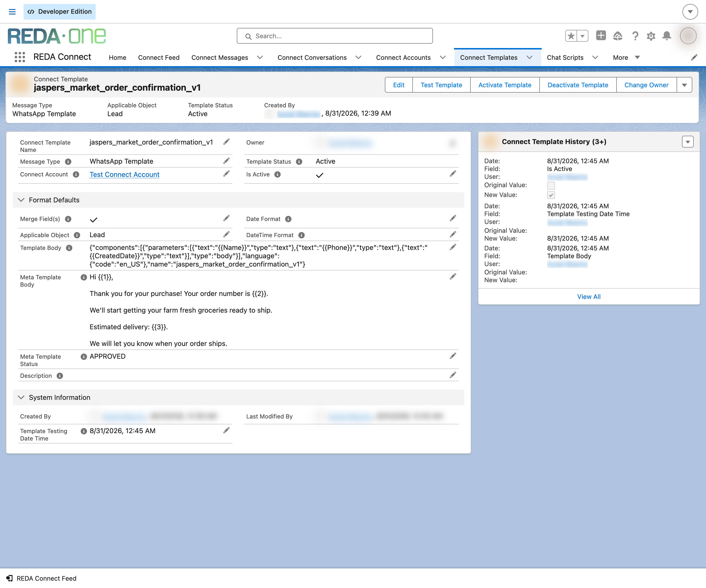
Task: Collapse the System Information section
Action: 21,397
